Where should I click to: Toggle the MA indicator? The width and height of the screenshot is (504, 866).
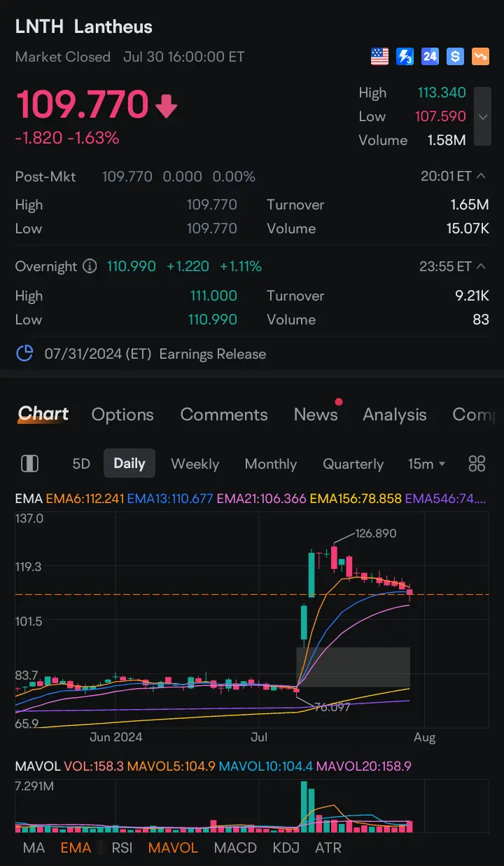tap(34, 848)
